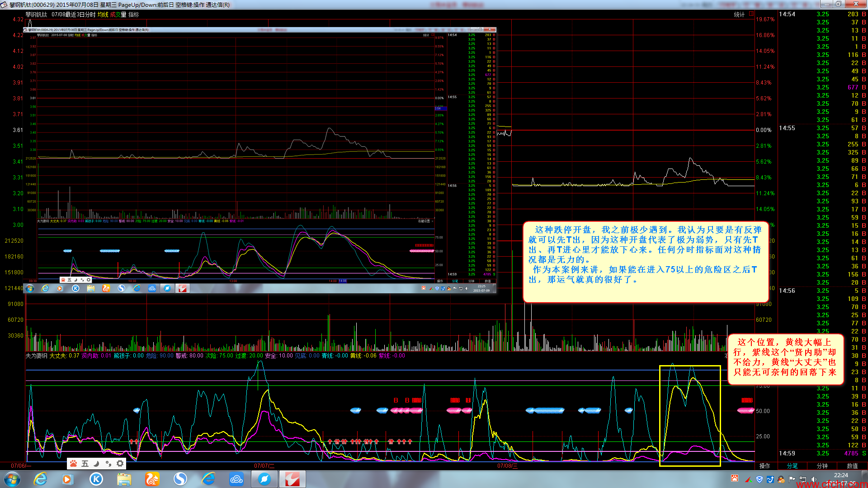Click the red 通达信 app taskbar button

tap(292, 479)
